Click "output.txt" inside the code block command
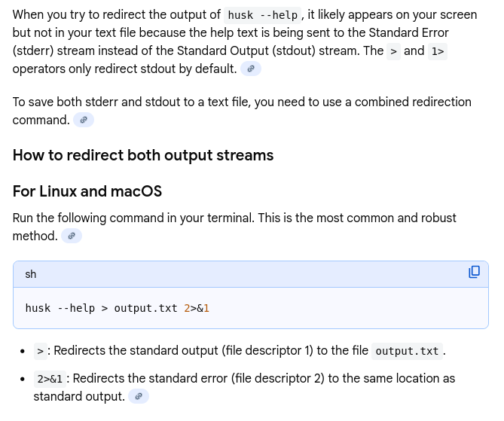 (146, 308)
